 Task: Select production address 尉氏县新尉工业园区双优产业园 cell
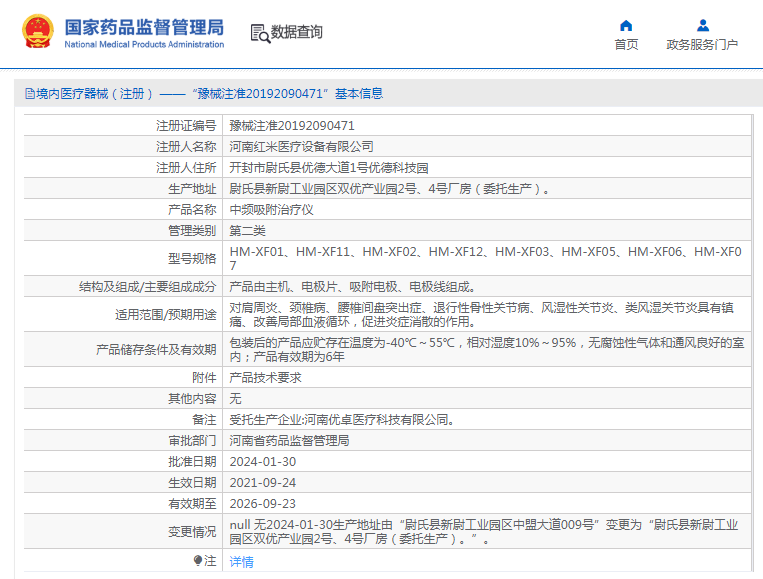click(389, 189)
